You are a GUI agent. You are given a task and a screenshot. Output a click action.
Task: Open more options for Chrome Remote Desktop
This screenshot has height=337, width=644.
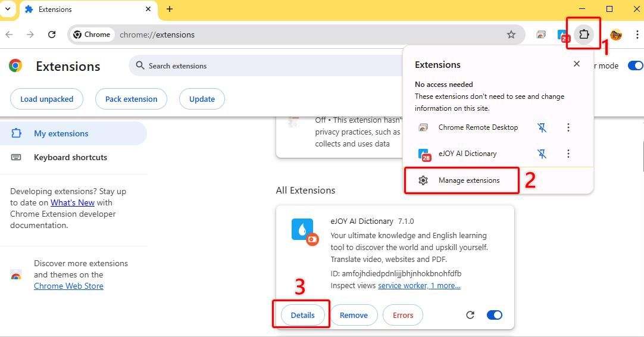coord(568,127)
